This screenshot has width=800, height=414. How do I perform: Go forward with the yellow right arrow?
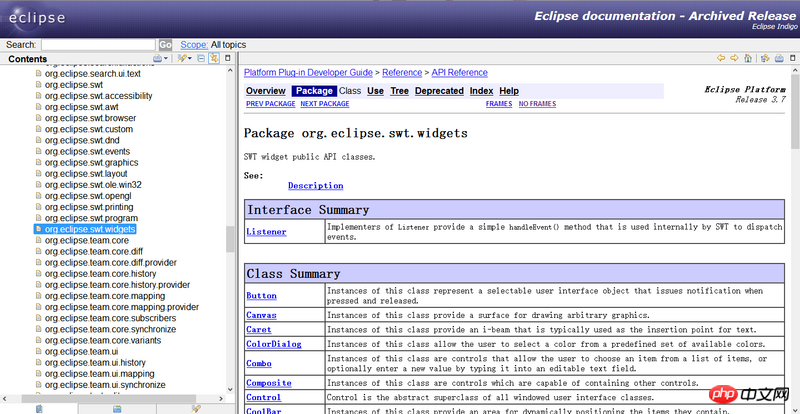[x=734, y=58]
